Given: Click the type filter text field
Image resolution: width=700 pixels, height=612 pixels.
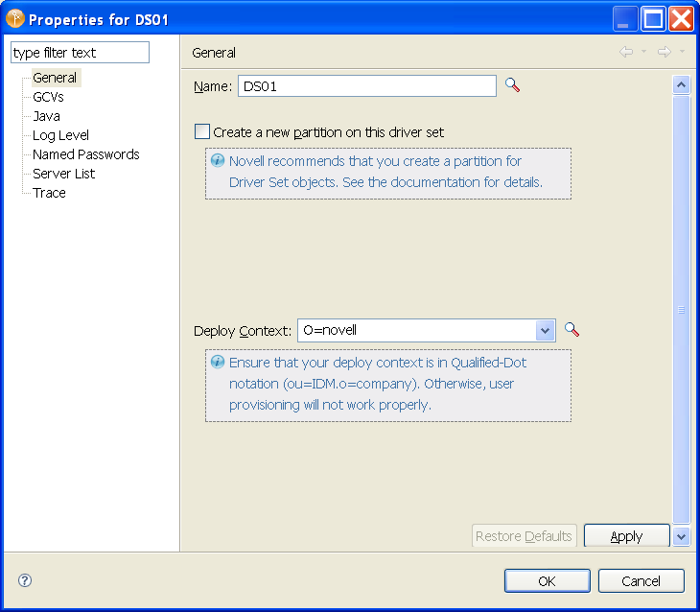Looking at the screenshot, I should (80, 52).
